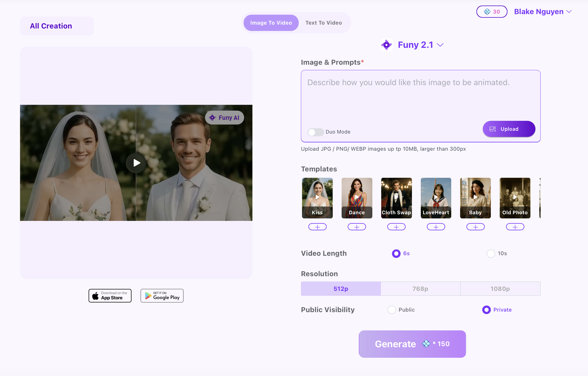This screenshot has height=376, width=588.
Task: Select 10s video length
Action: [491, 254]
